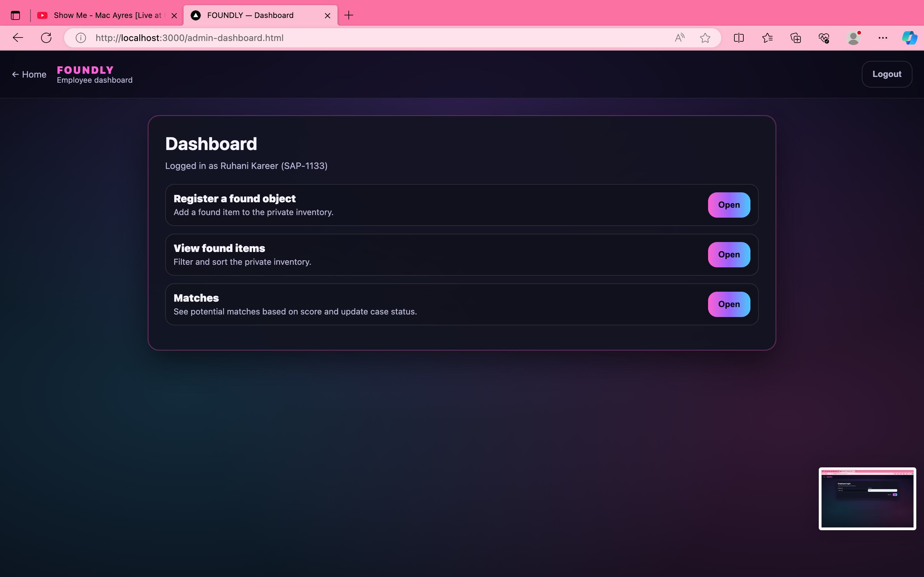Open a new browser tab
The width and height of the screenshot is (924, 577).
[349, 15]
